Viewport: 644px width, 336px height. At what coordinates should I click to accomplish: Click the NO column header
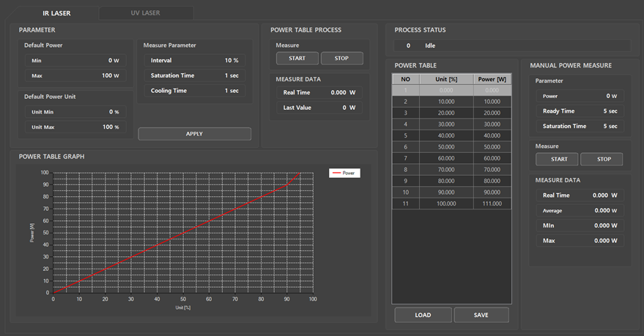click(x=405, y=79)
